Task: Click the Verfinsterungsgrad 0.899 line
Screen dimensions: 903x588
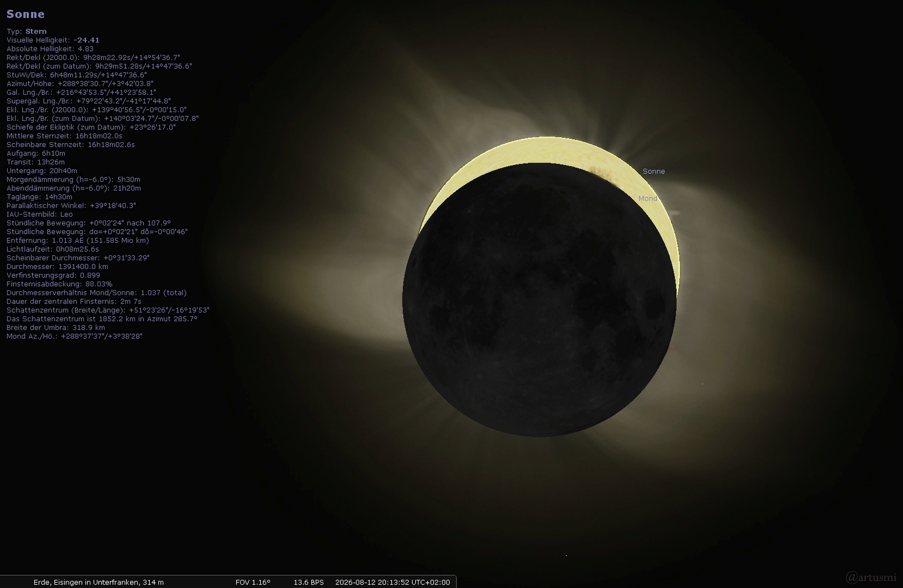Action: pyautogui.click(x=53, y=275)
